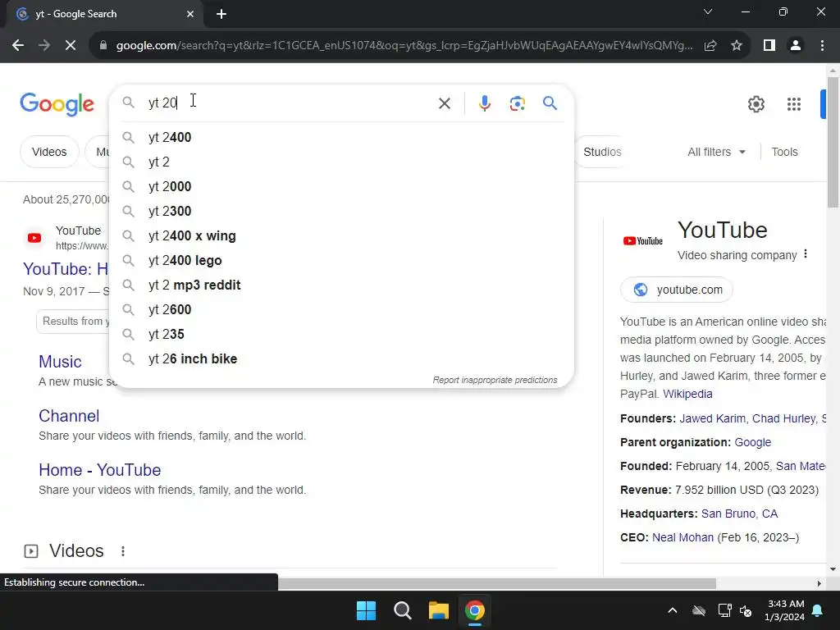The height and width of the screenshot is (630, 840).
Task: Bookmark this page with the star icon
Action: tap(737, 46)
